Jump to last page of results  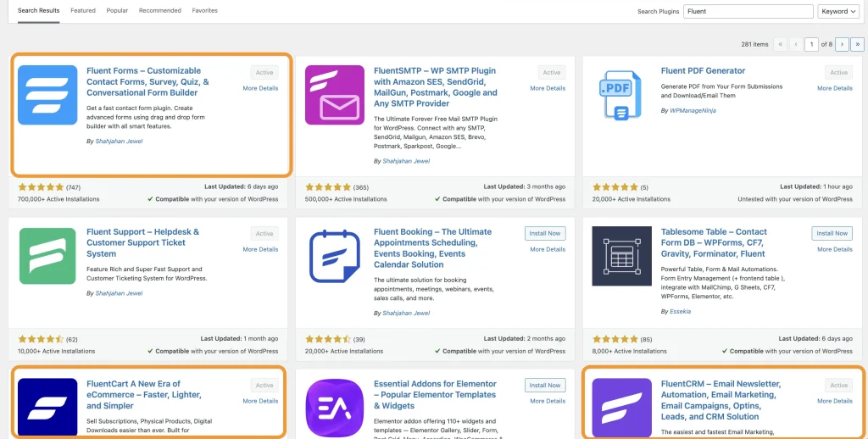pyautogui.click(x=856, y=44)
